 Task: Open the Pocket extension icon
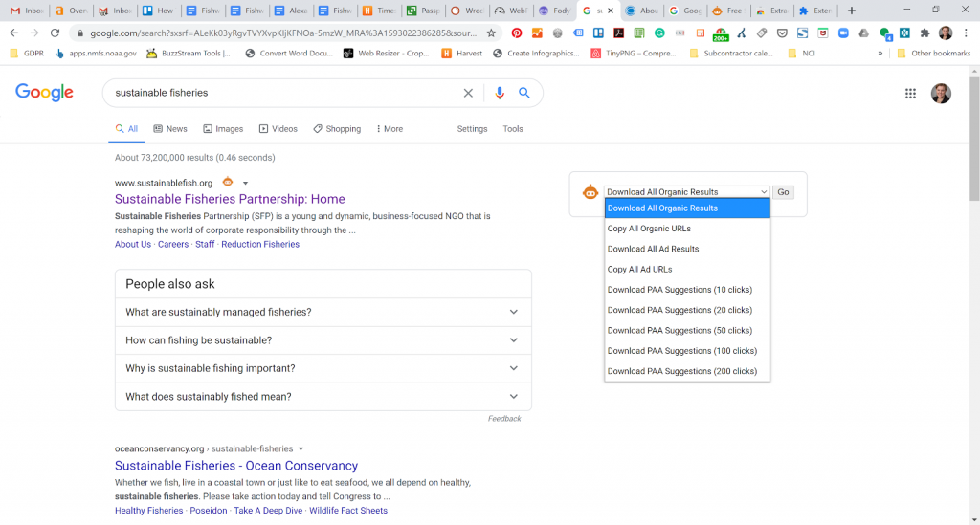782,33
